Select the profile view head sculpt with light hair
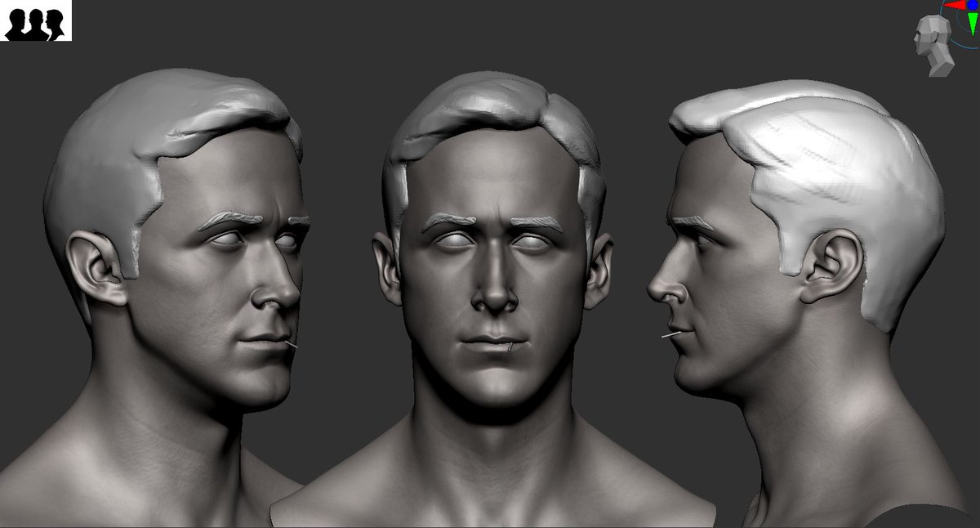Image resolution: width=980 pixels, height=528 pixels. point(808,304)
